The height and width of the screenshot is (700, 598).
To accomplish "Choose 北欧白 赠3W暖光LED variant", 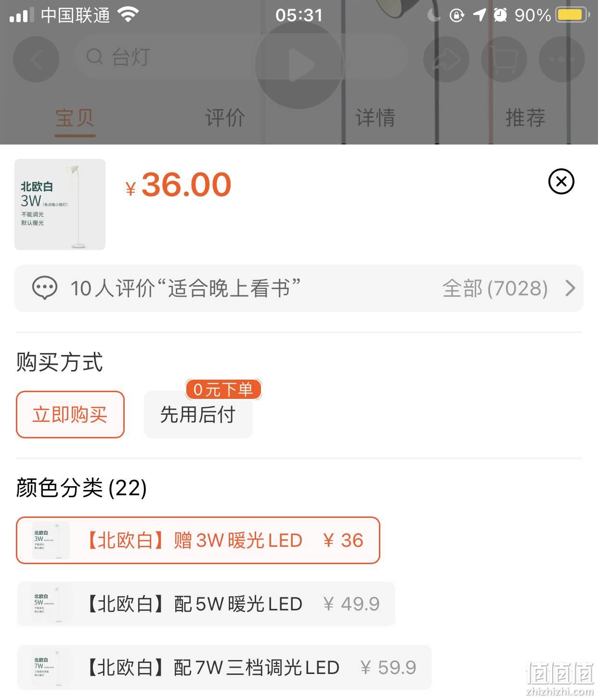I will pyautogui.click(x=198, y=540).
